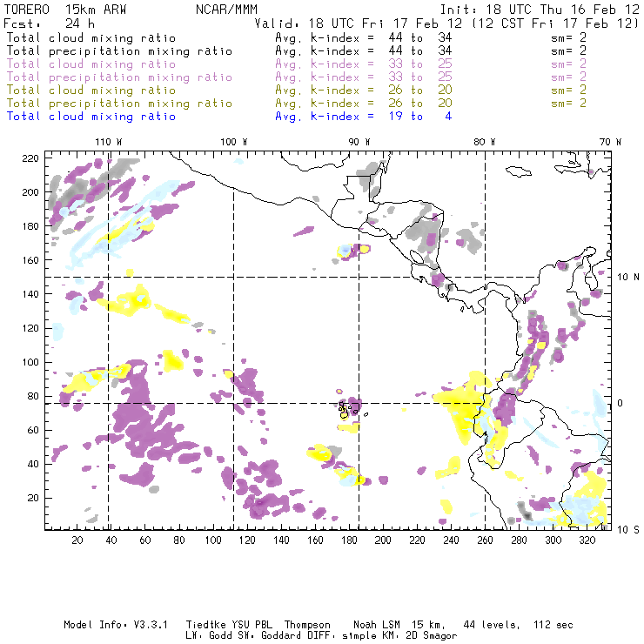Click the '90 W' longitude label
The image size is (644, 644).
tap(359, 142)
